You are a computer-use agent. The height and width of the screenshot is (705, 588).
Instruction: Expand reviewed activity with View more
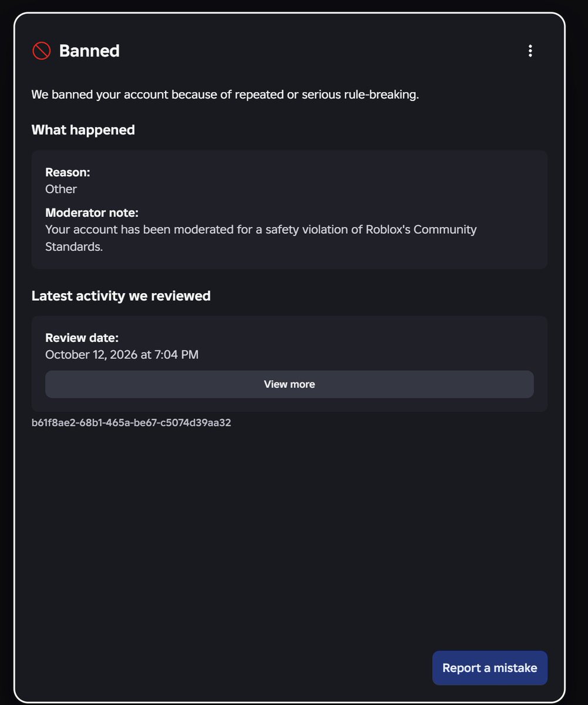coord(289,384)
